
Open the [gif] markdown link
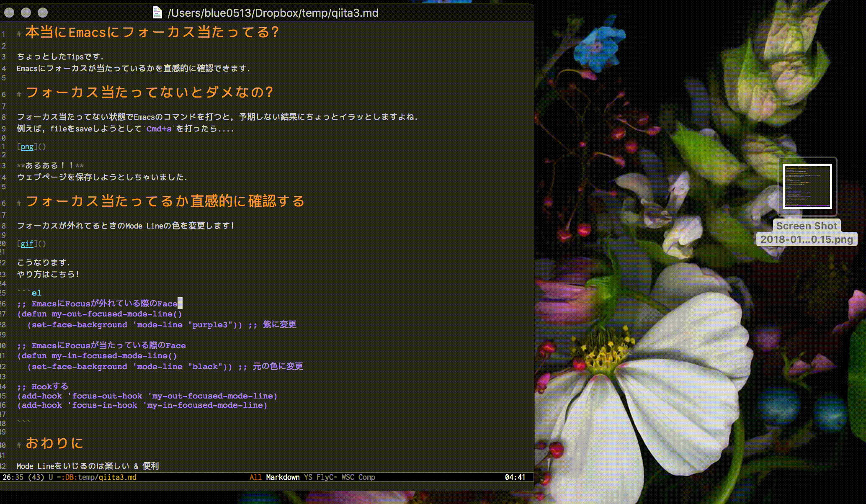27,244
